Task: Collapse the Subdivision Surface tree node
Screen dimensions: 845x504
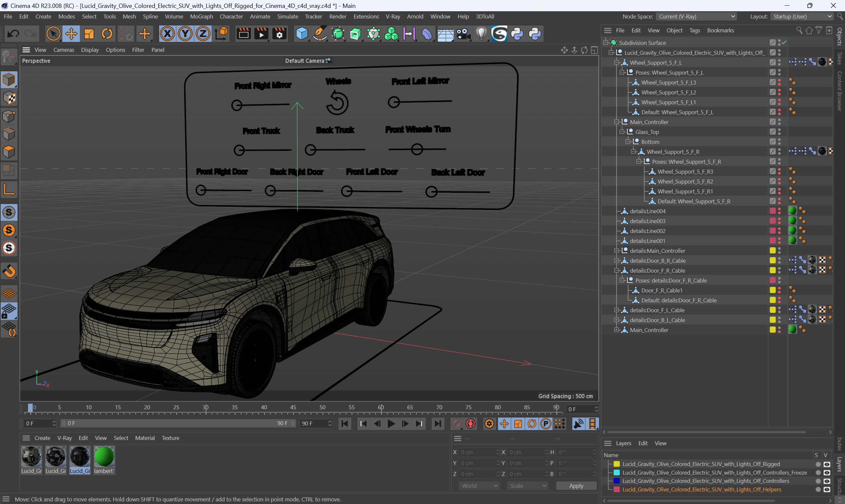Action: coord(606,43)
